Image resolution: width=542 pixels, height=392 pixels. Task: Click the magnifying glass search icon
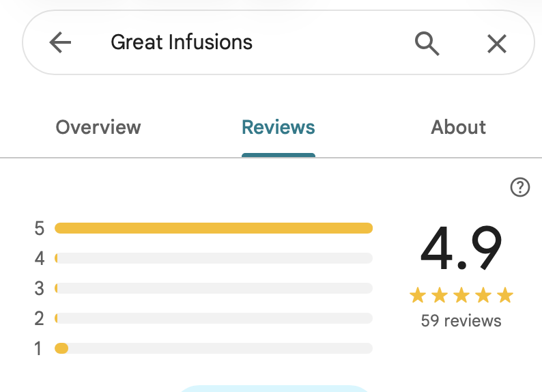pyautogui.click(x=427, y=43)
